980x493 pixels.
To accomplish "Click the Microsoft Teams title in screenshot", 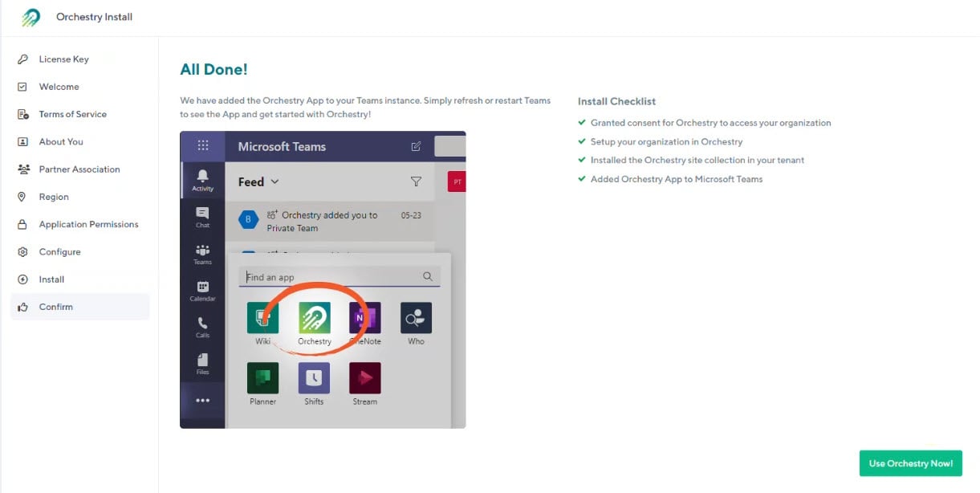I will [x=282, y=146].
